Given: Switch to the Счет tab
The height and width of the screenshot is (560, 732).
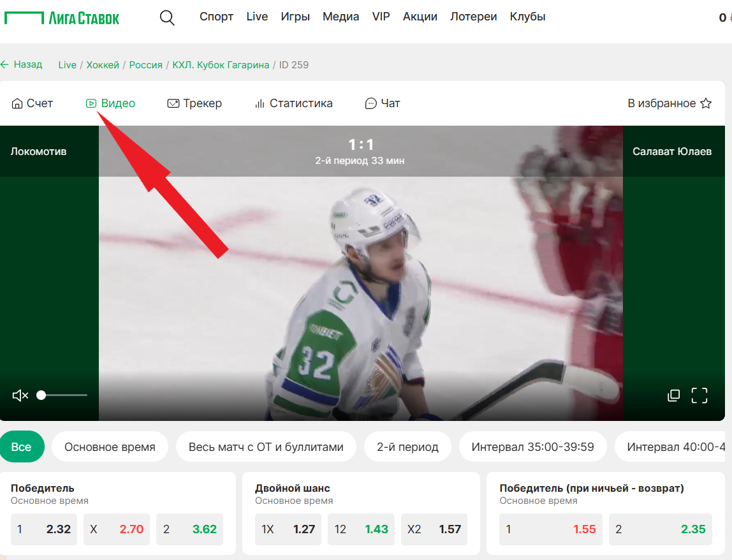Looking at the screenshot, I should tap(32, 103).
